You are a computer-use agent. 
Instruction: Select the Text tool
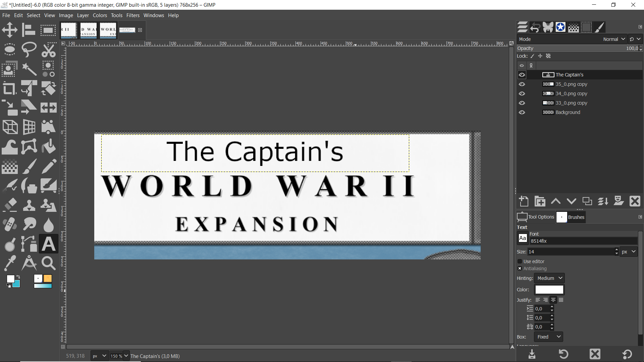(48, 244)
